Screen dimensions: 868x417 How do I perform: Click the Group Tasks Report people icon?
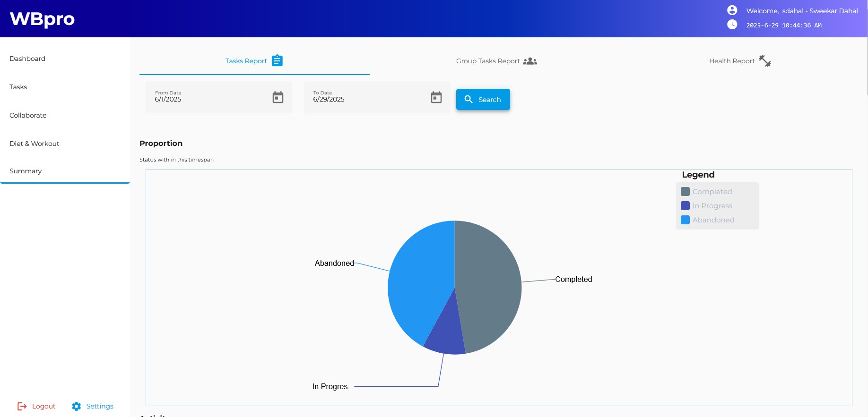pyautogui.click(x=530, y=61)
